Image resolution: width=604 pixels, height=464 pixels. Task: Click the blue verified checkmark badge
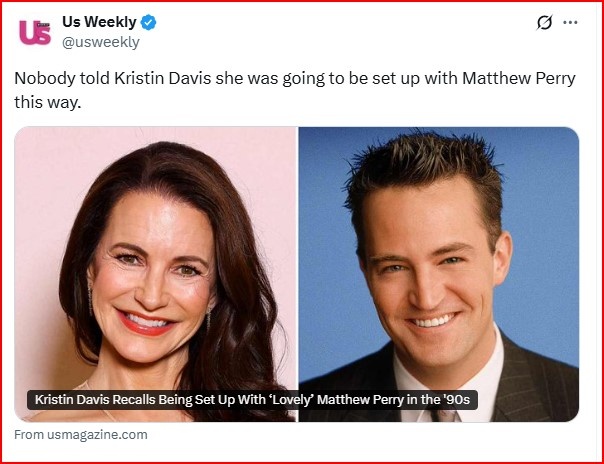148,22
